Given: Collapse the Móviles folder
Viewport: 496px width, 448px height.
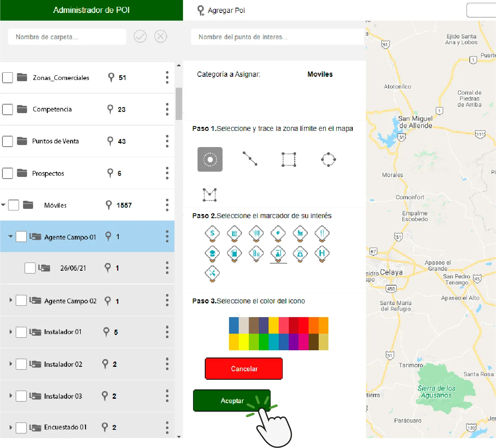Looking at the screenshot, I should click(3, 205).
